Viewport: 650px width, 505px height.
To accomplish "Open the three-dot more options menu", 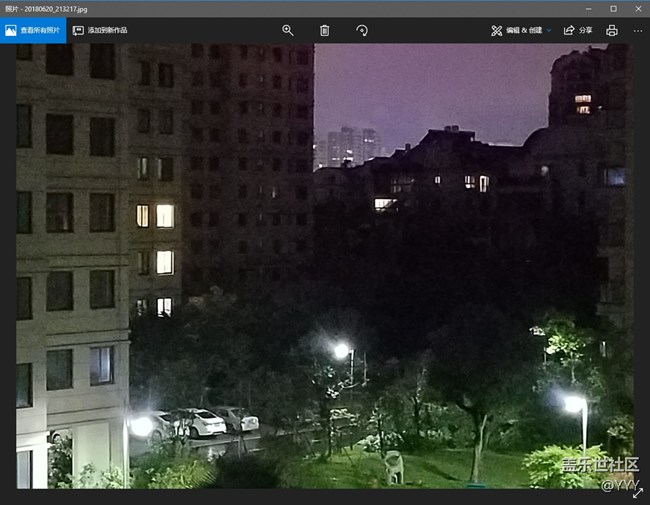I will pos(638,31).
